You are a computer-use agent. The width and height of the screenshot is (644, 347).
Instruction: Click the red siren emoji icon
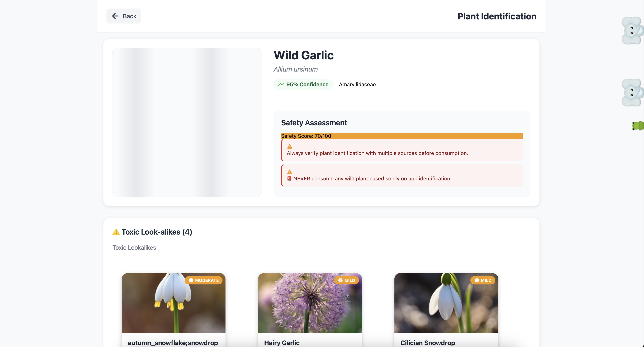coord(289,178)
